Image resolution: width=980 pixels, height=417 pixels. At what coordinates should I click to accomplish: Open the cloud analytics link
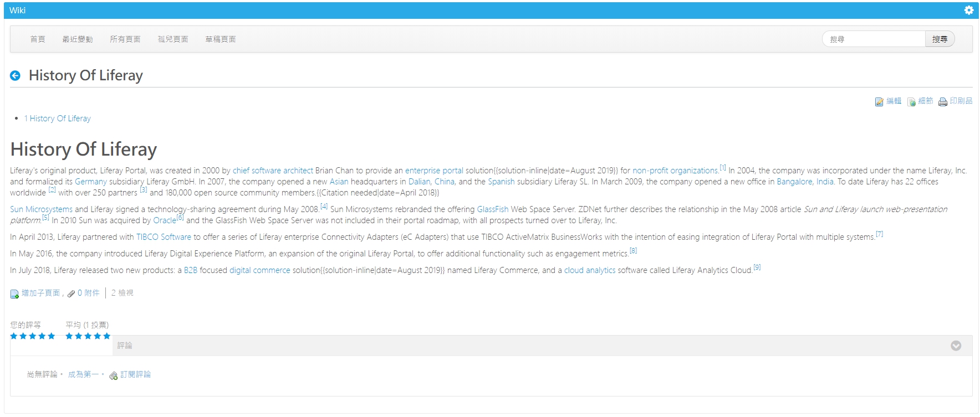590,270
